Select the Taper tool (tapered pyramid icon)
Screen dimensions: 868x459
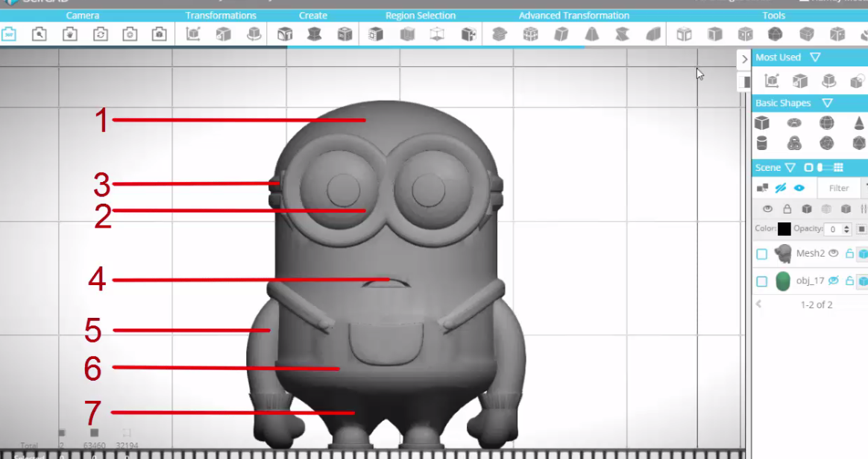click(x=592, y=34)
